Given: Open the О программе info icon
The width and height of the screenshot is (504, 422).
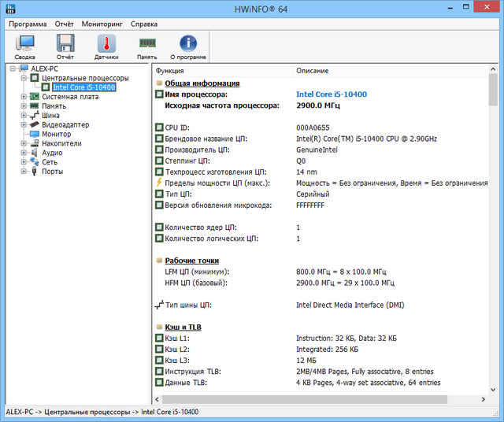Looking at the screenshot, I should 188,46.
